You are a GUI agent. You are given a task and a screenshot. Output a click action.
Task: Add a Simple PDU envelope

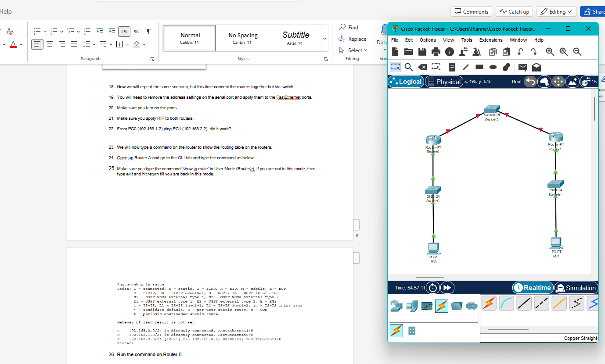click(522, 67)
